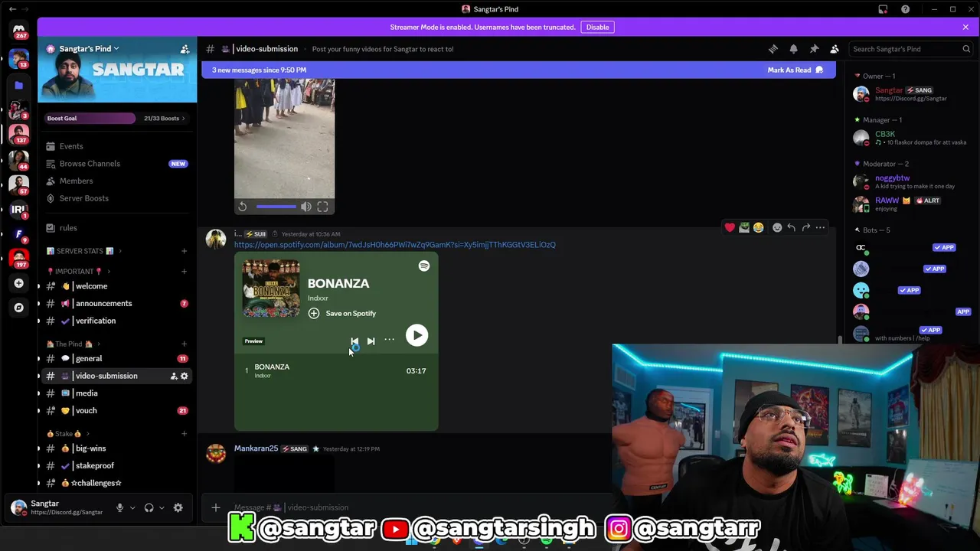
Task: Forward the Spotify message
Action: (x=805, y=227)
